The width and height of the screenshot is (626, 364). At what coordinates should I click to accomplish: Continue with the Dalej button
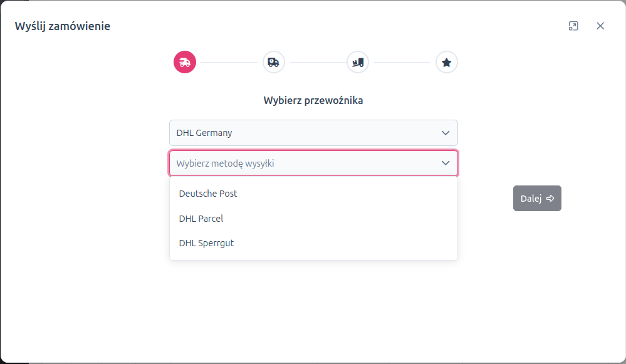click(x=537, y=199)
